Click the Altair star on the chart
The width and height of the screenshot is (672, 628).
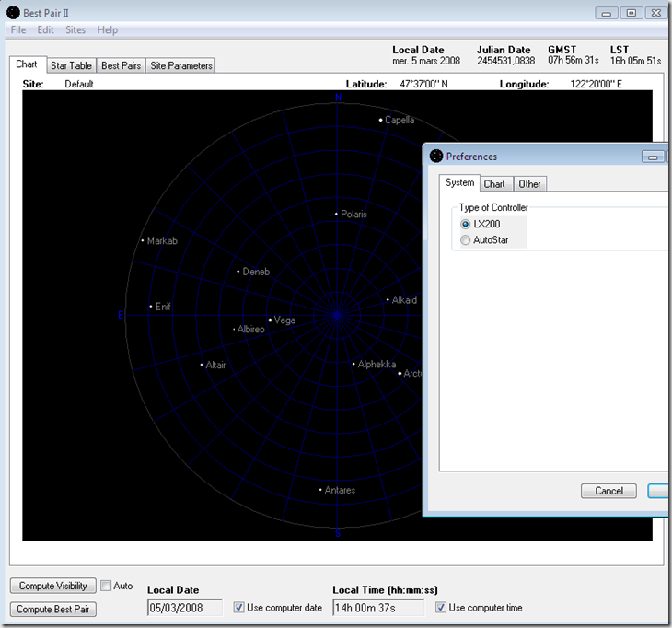(202, 365)
